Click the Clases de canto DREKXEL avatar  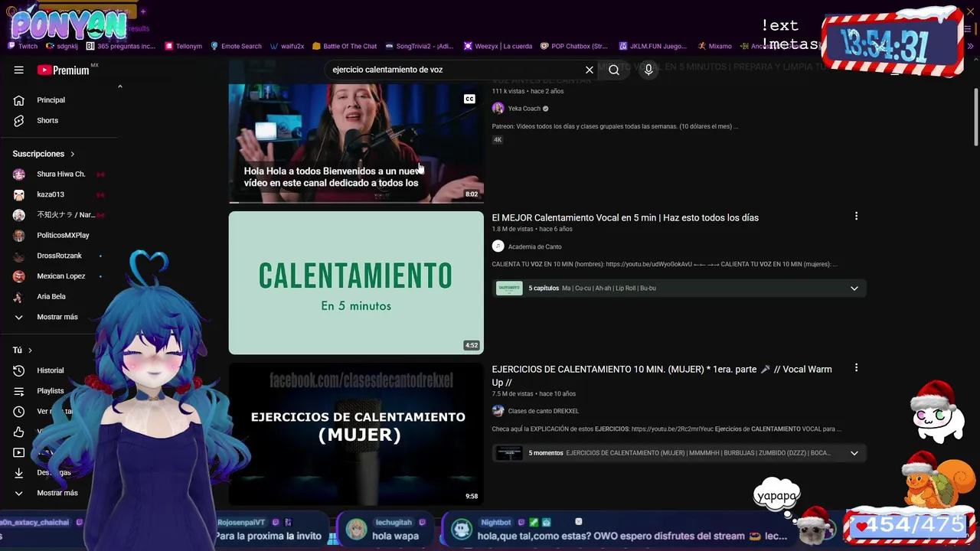point(498,411)
